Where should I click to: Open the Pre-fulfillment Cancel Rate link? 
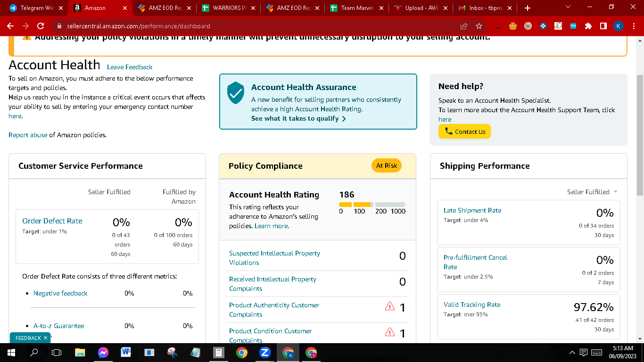(475, 262)
